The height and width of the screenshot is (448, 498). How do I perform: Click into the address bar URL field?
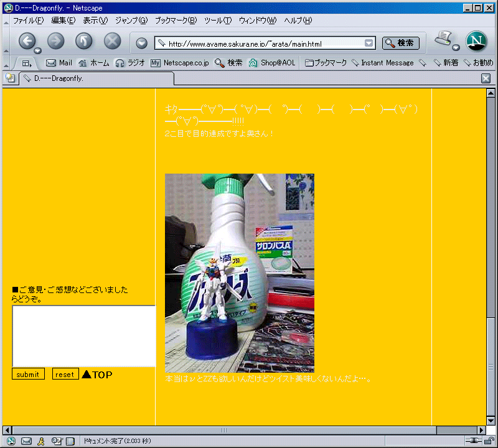265,44
